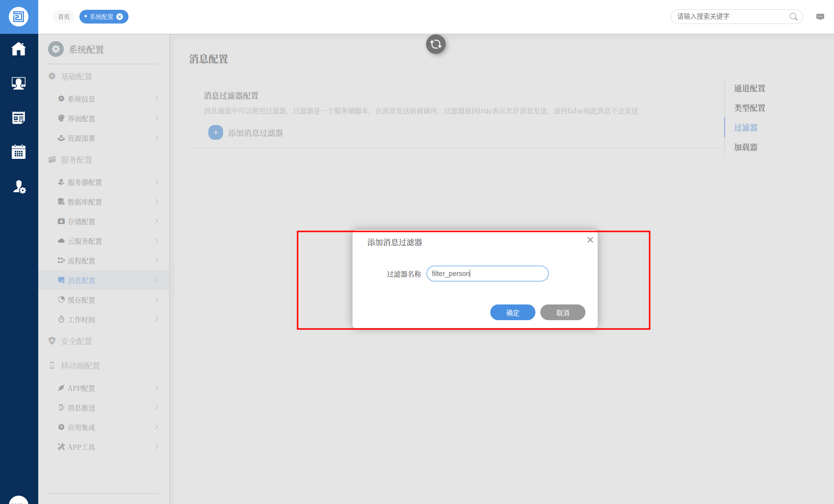Click the circular refresh icon at top
Image resolution: width=834 pixels, height=504 pixels.
[435, 44]
